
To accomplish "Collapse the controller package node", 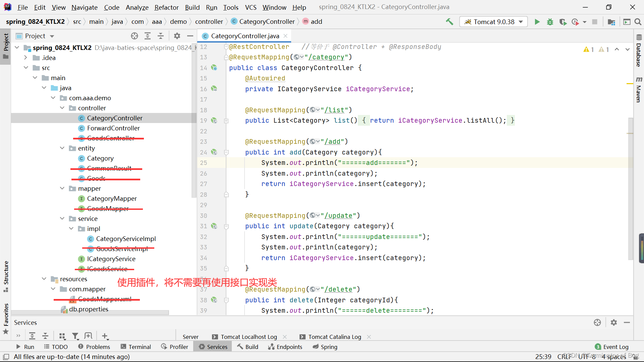I will click(x=62, y=108).
